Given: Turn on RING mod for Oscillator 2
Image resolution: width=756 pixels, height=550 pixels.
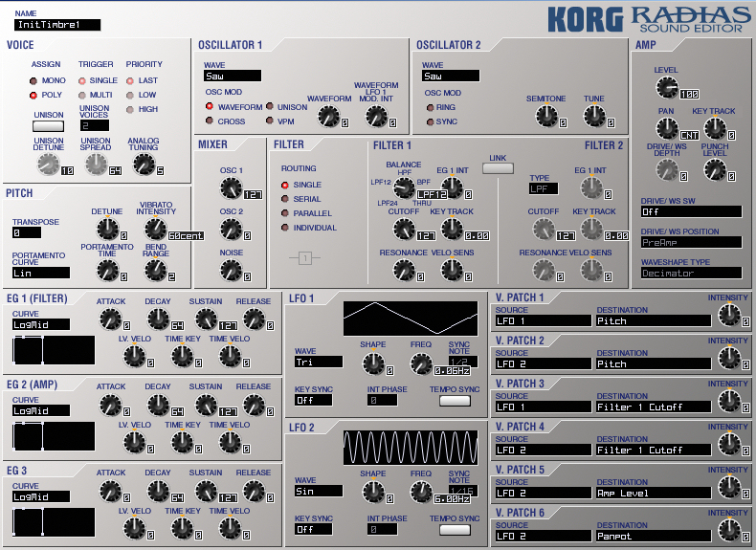Looking at the screenshot, I should click(x=430, y=107).
